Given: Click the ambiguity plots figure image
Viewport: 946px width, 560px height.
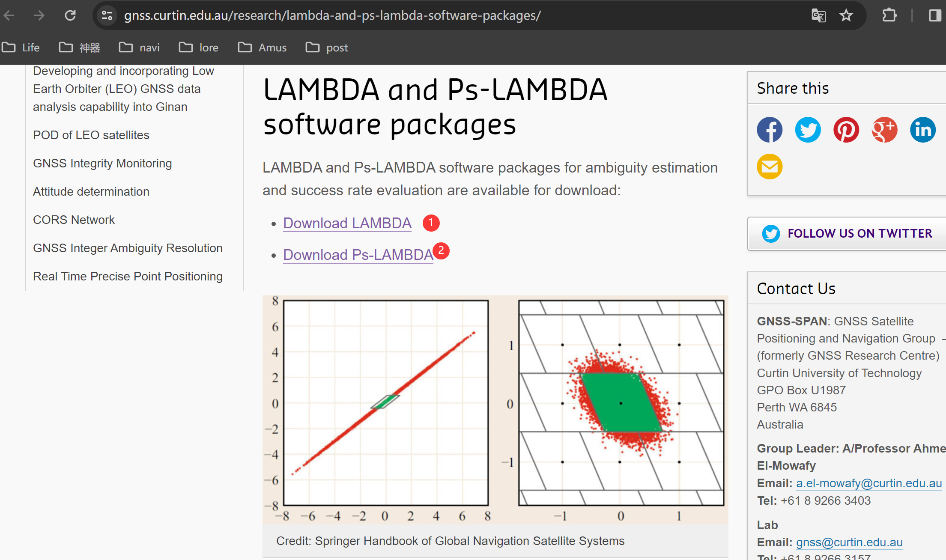Looking at the screenshot, I should click(495, 410).
